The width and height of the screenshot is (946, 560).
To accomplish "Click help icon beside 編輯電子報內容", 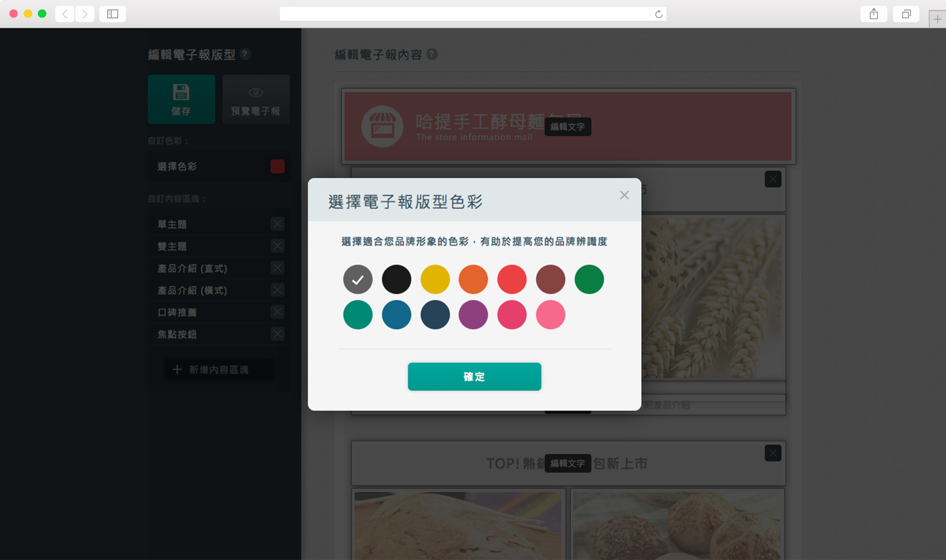I will [432, 54].
